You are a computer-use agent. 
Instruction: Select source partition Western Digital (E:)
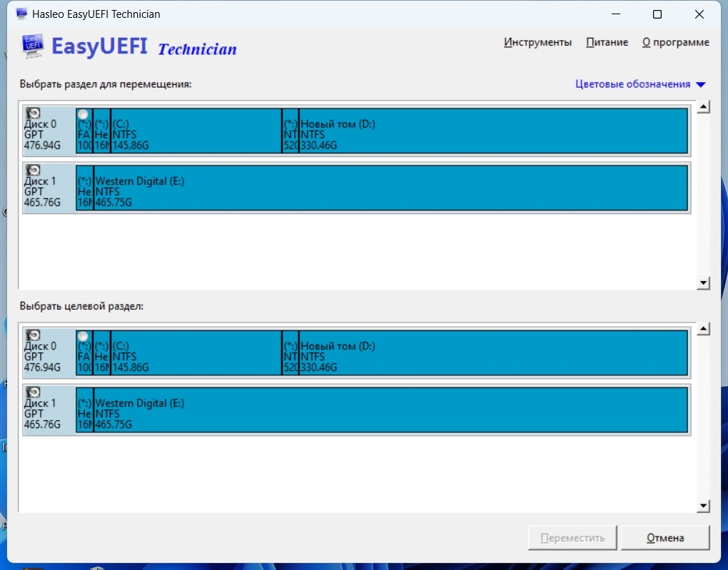(x=391, y=188)
